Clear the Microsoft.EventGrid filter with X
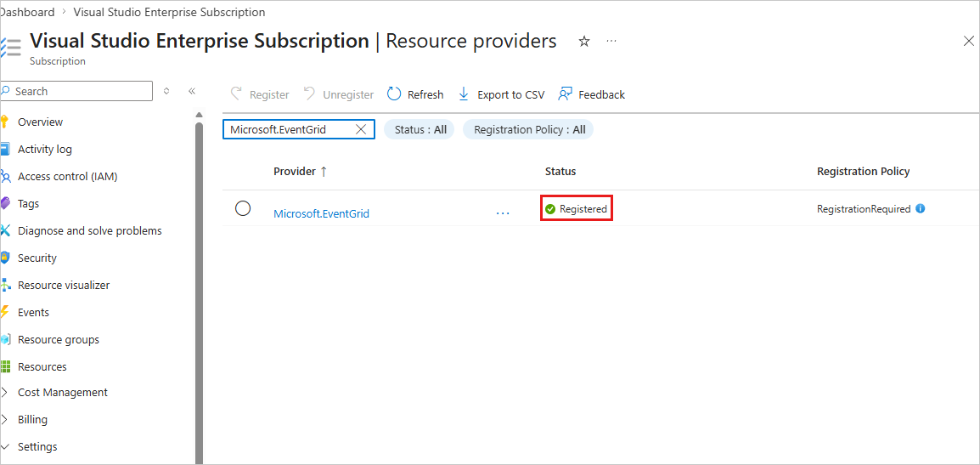 pos(361,129)
